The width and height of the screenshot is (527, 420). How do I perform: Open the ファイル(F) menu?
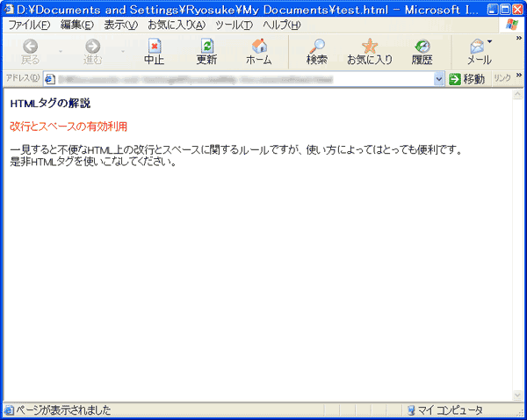(29, 24)
